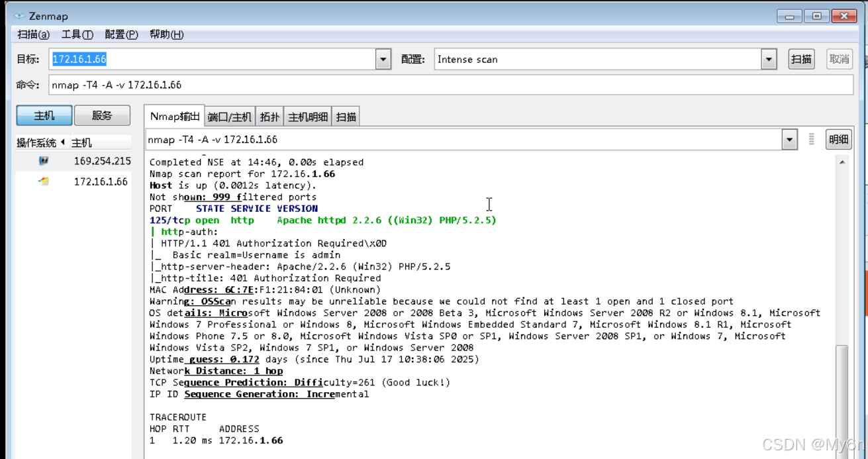Click the 125/tcp open http line
Viewport: 868px width, 459px height.
[323, 220]
